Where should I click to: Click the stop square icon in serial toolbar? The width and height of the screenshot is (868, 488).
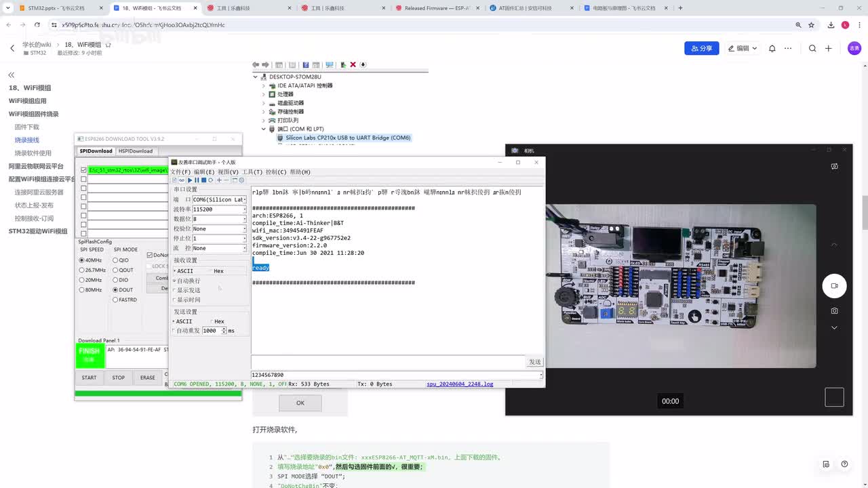point(203,180)
